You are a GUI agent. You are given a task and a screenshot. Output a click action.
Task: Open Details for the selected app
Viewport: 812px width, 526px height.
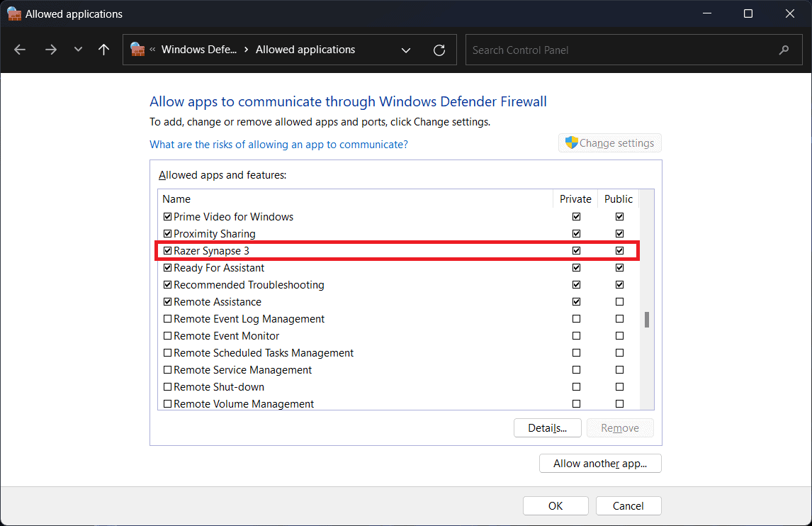click(x=548, y=428)
